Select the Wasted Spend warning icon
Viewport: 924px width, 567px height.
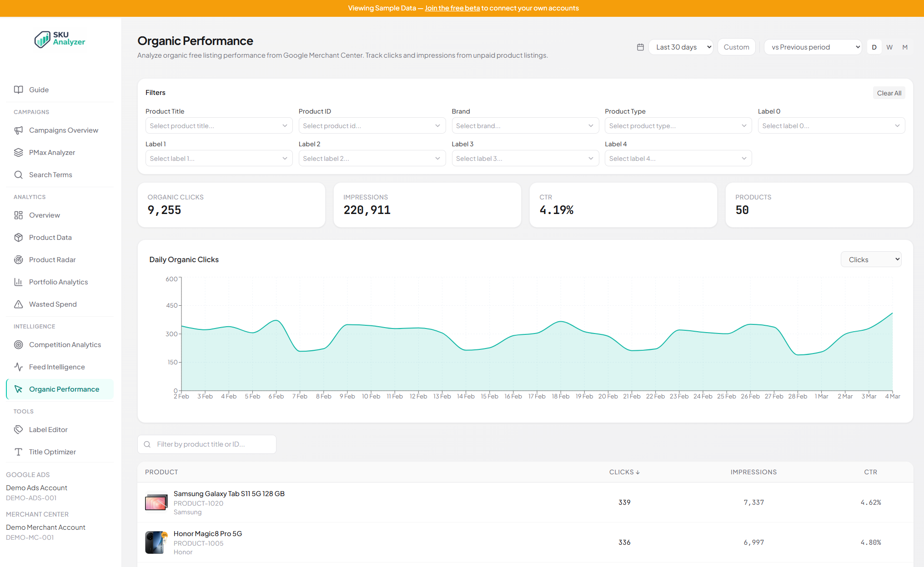click(18, 304)
